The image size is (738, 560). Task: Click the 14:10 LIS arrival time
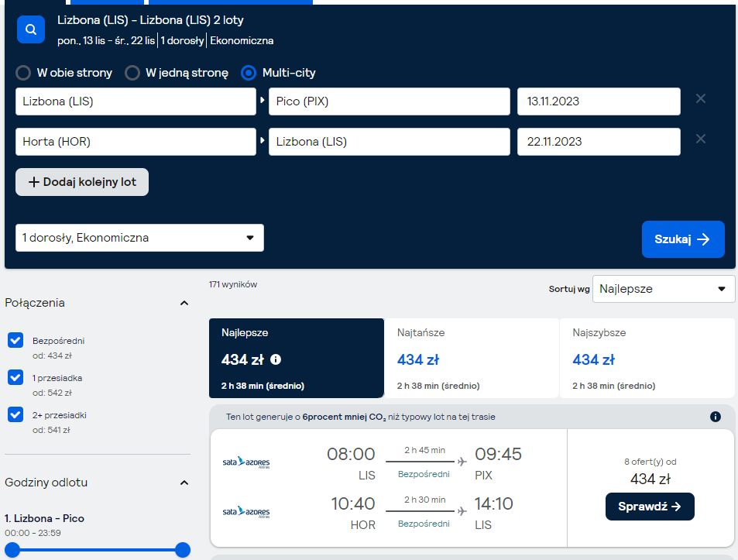click(x=494, y=503)
